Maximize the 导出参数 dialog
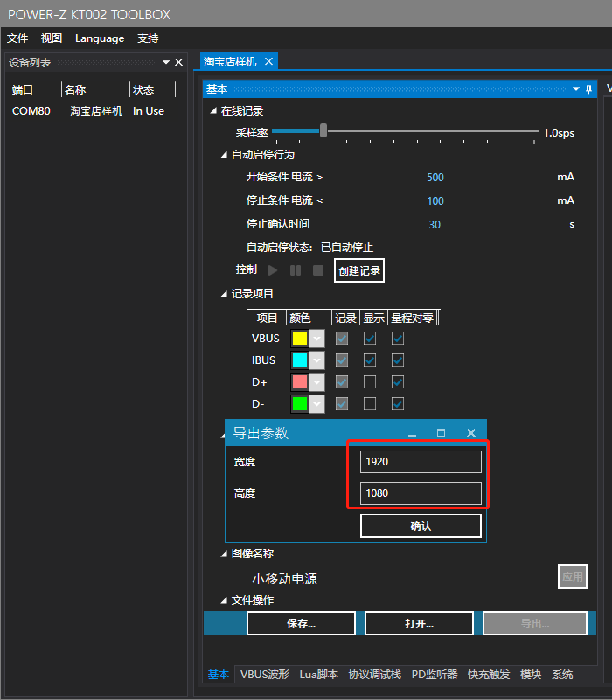 click(x=441, y=432)
